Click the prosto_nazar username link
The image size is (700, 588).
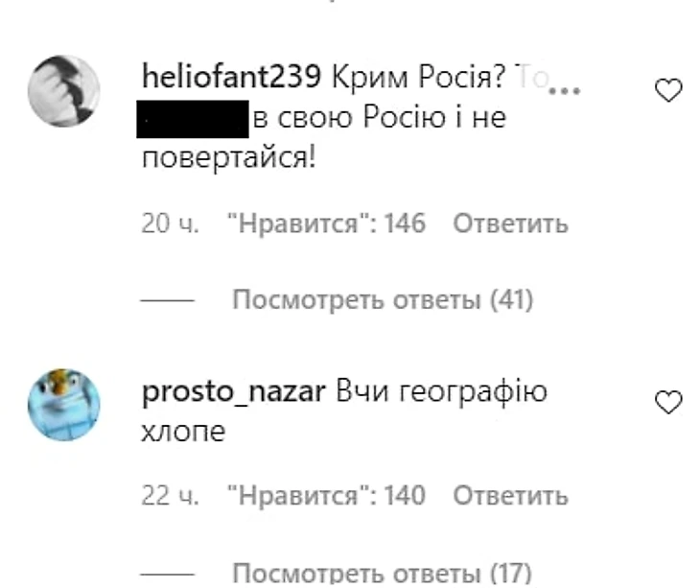tap(233, 392)
